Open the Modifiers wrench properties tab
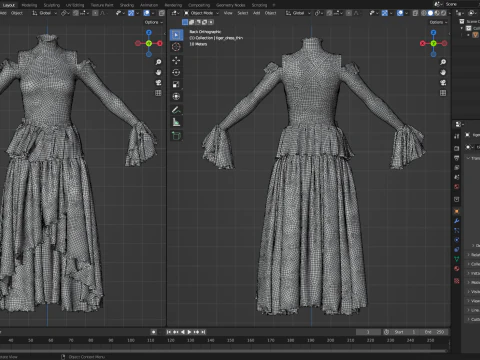Viewport: 480px width, 360px height. pos(457,221)
